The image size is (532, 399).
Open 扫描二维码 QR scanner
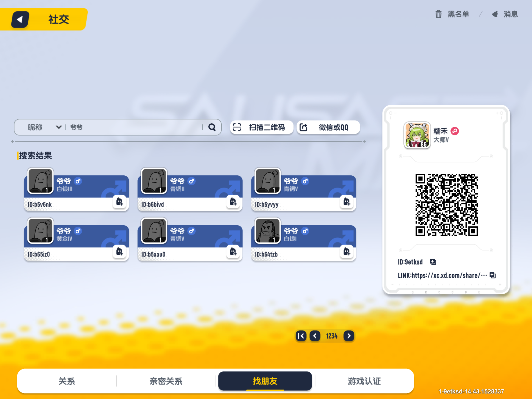pos(262,127)
